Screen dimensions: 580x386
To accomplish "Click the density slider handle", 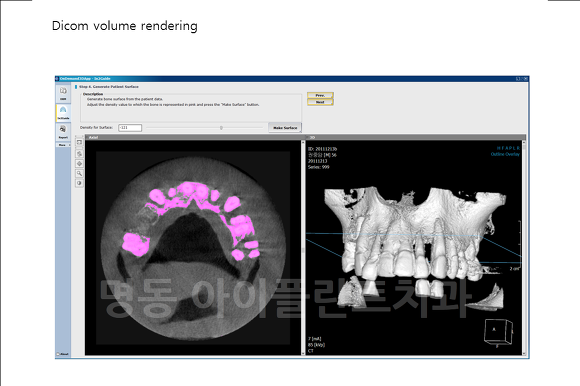I will click(221, 128).
